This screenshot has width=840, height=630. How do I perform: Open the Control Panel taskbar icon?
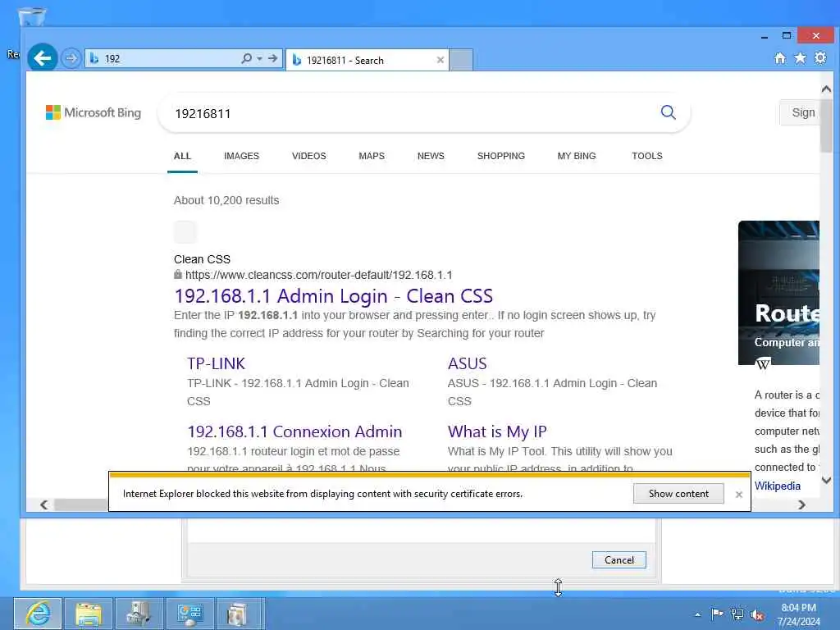pos(189,614)
